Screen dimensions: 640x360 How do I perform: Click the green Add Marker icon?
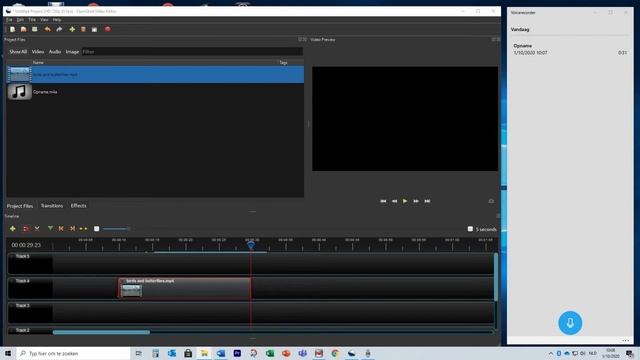point(50,229)
